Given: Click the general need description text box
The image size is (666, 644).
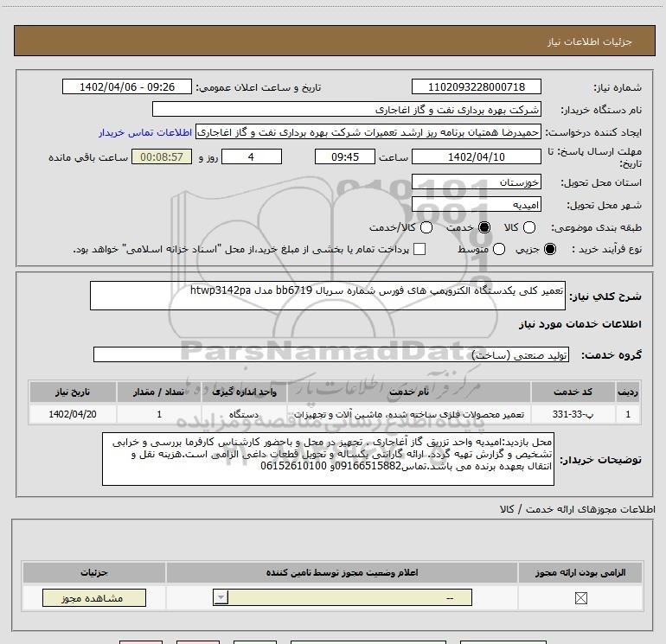Looking at the screenshot, I should click(328, 296).
